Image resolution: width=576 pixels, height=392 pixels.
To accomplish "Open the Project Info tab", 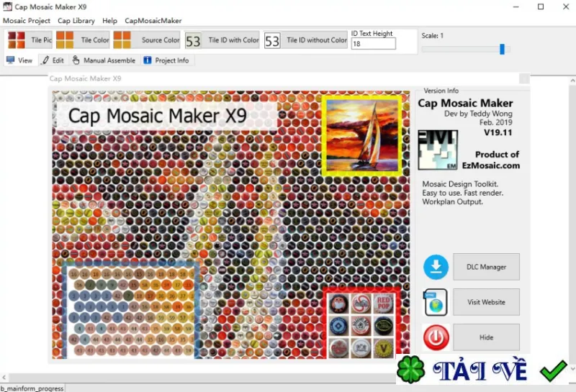I will (x=167, y=60).
